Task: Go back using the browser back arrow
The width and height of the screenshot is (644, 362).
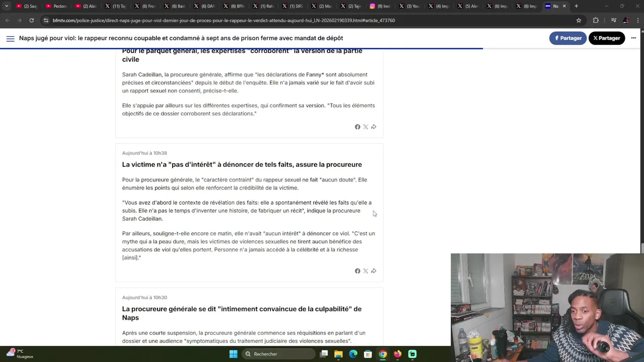Action: point(7,21)
